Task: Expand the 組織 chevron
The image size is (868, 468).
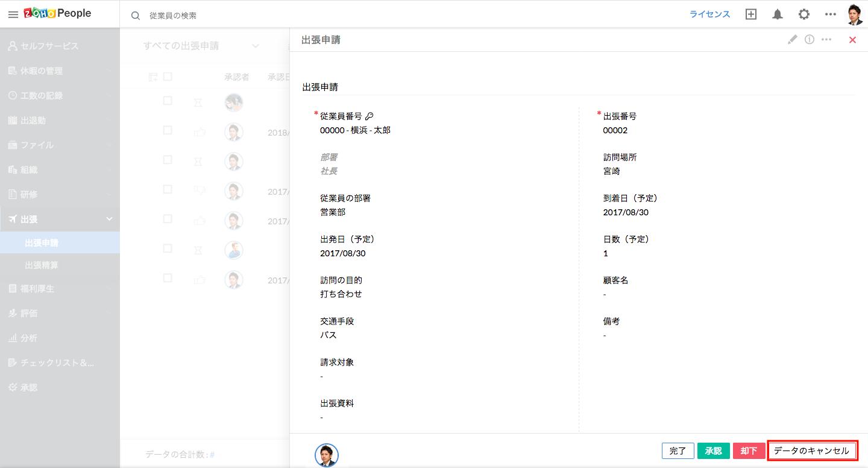Action: click(109, 169)
